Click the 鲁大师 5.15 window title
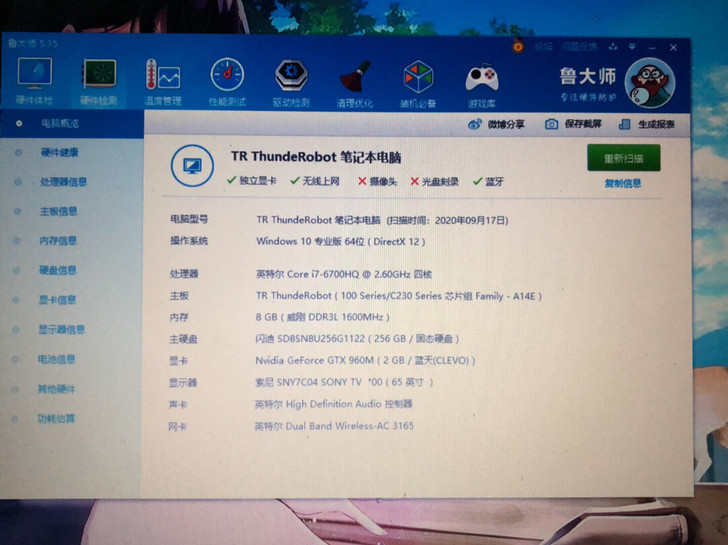The image size is (728, 545). 32,44
